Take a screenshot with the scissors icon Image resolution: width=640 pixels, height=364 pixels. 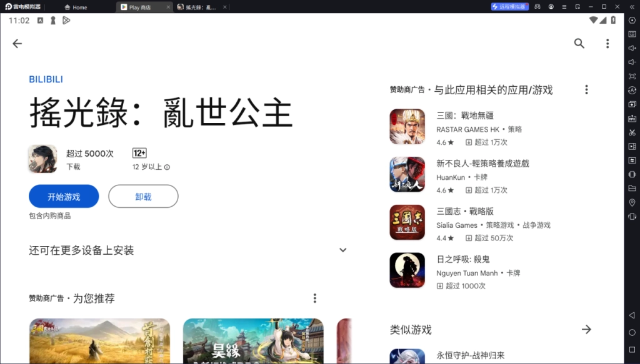[632, 132]
